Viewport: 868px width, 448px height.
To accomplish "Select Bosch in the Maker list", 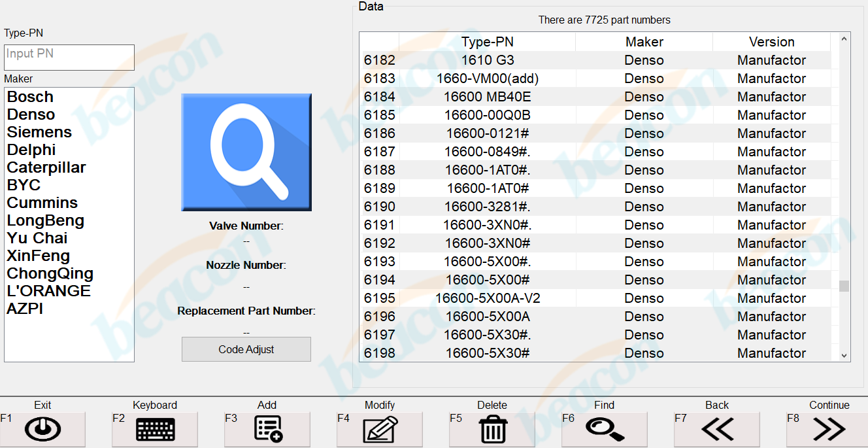I will pos(30,97).
